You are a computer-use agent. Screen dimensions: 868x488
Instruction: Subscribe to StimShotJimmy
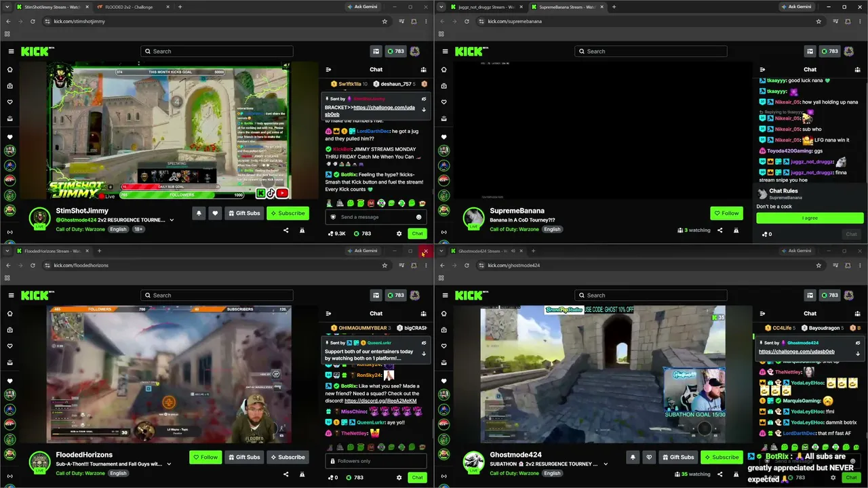tap(288, 213)
